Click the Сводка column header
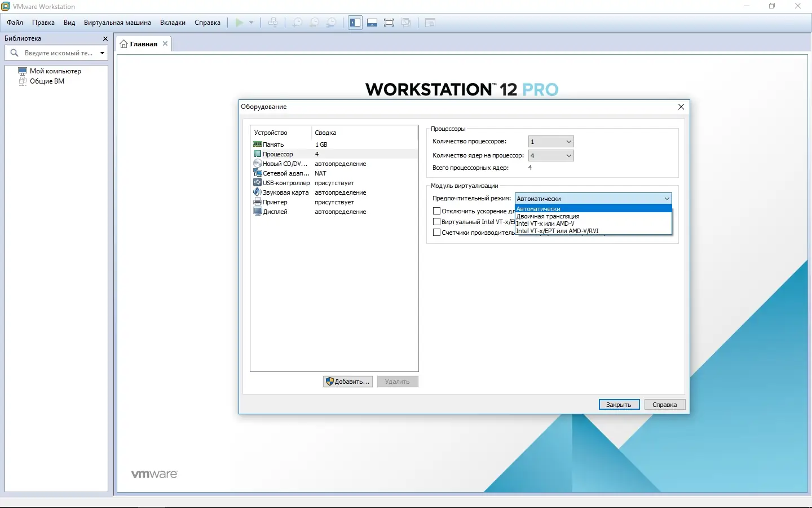The height and width of the screenshot is (508, 812). pyautogui.click(x=365, y=133)
